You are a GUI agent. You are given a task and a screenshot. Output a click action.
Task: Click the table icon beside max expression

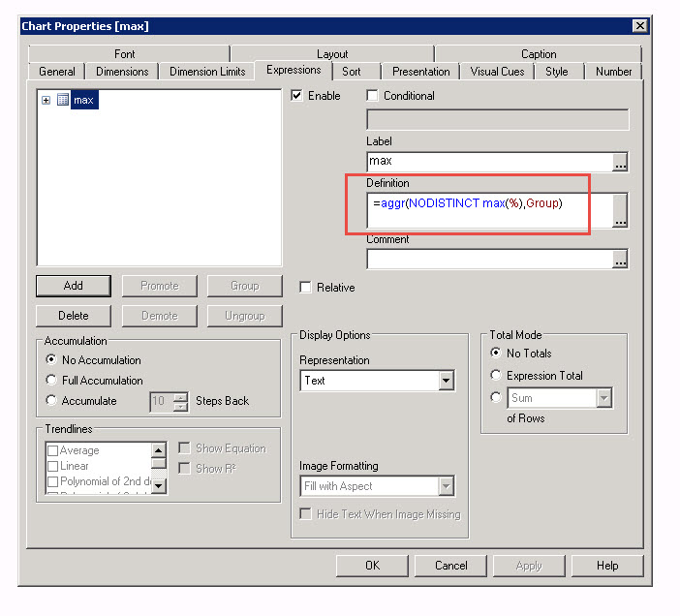pyautogui.click(x=63, y=100)
